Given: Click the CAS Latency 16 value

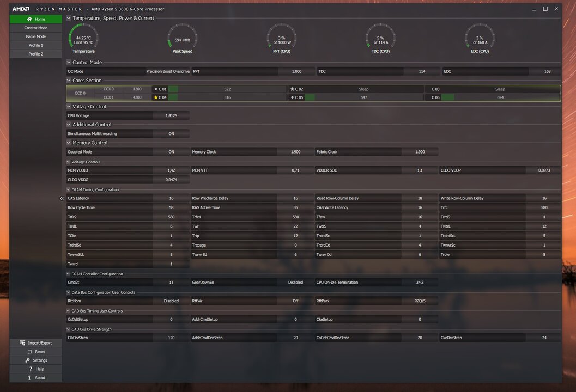Looking at the screenshot, I should (x=171, y=198).
